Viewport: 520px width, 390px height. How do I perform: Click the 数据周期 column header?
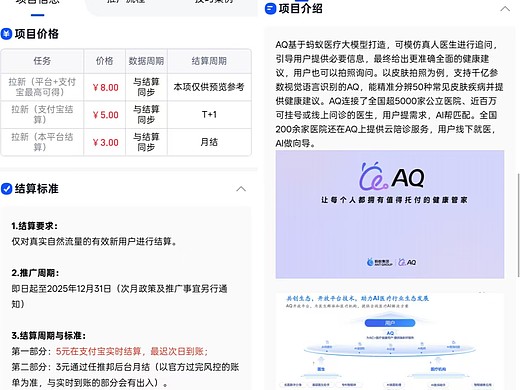click(x=146, y=61)
